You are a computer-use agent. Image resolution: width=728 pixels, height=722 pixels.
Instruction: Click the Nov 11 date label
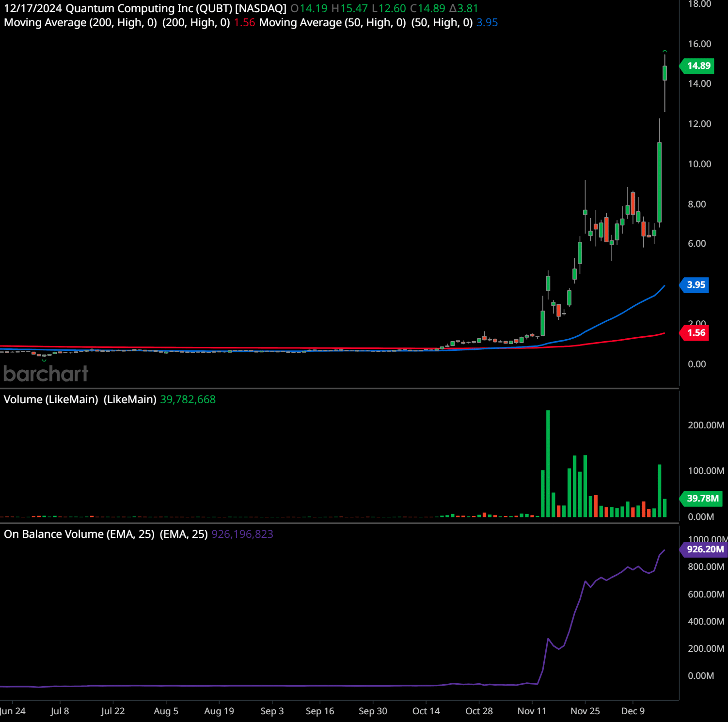532,711
